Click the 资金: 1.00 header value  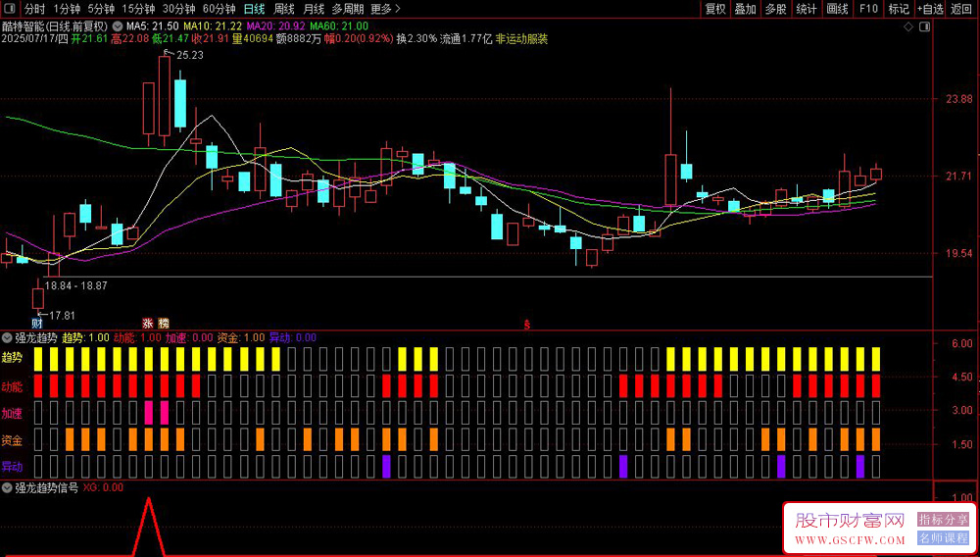[x=241, y=338]
